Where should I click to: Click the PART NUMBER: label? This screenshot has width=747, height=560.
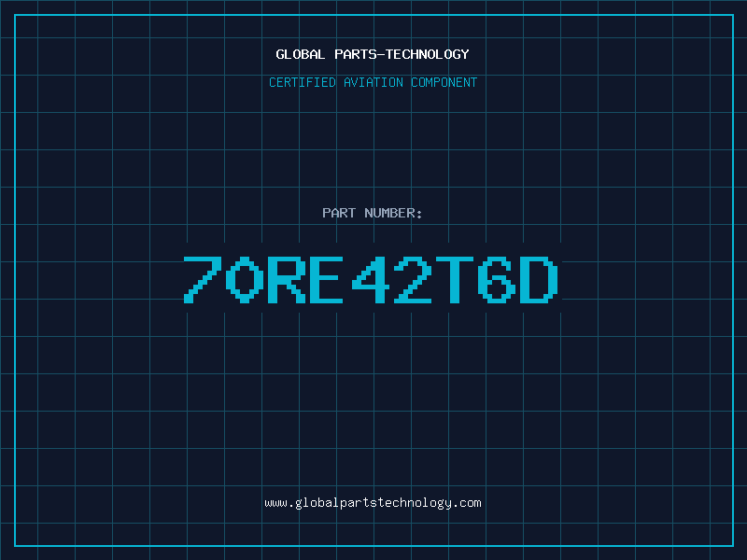point(372,213)
